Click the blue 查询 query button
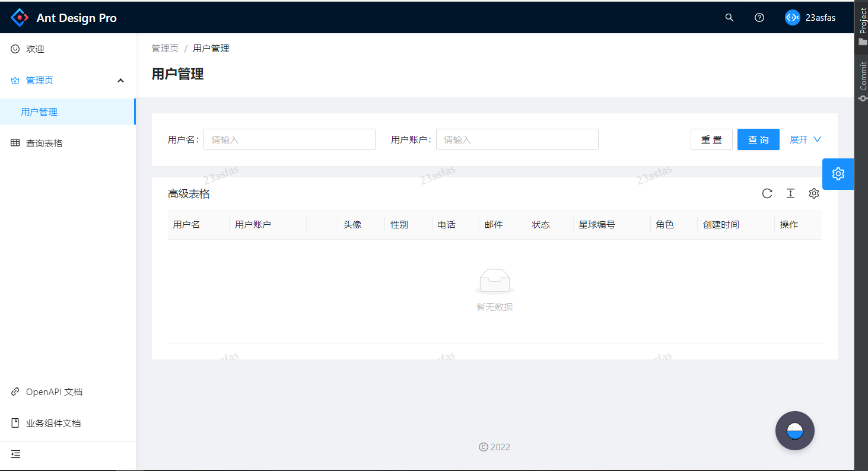Screen dimensions: 868x471 click(758, 139)
